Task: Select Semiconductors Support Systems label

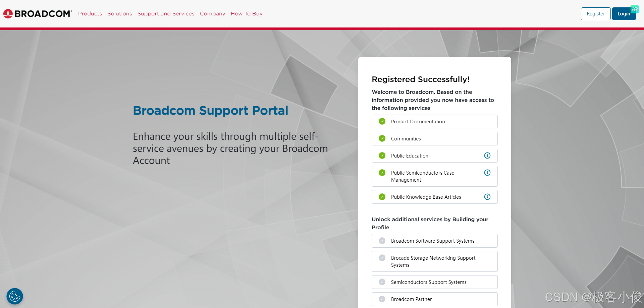Action: pyautogui.click(x=429, y=282)
